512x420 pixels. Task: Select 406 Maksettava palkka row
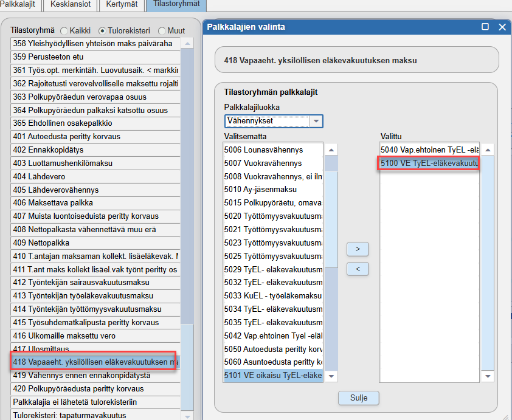point(95,202)
